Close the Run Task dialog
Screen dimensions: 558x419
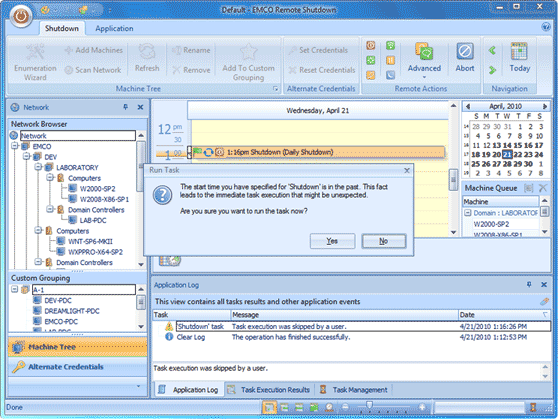(407, 171)
